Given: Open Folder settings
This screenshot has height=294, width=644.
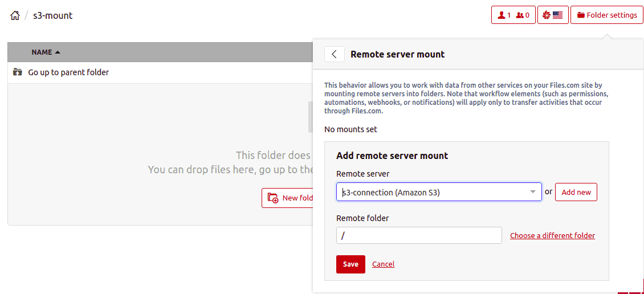Looking at the screenshot, I should [607, 15].
